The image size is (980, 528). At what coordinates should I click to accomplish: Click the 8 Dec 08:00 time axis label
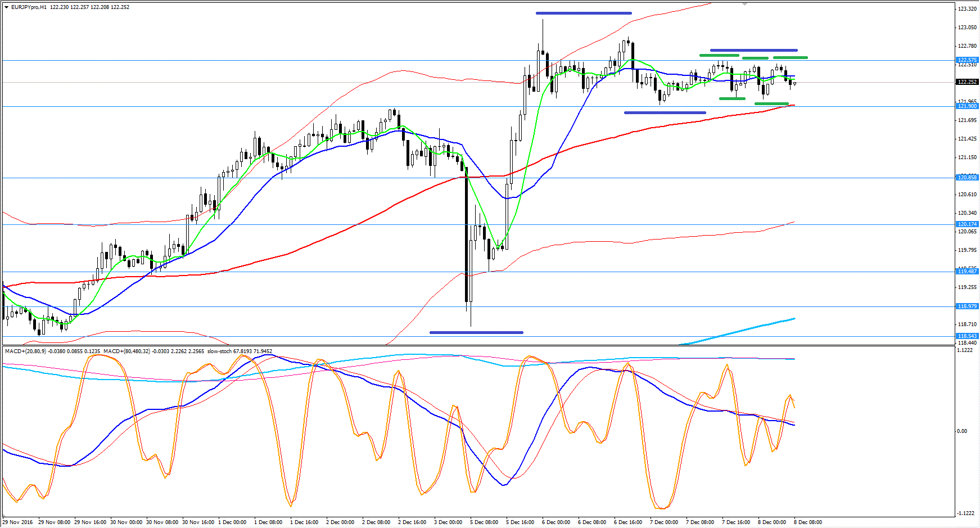tap(807, 522)
